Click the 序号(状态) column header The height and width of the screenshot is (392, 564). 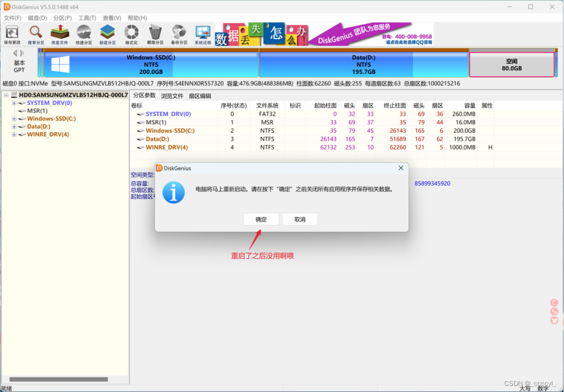pos(234,106)
